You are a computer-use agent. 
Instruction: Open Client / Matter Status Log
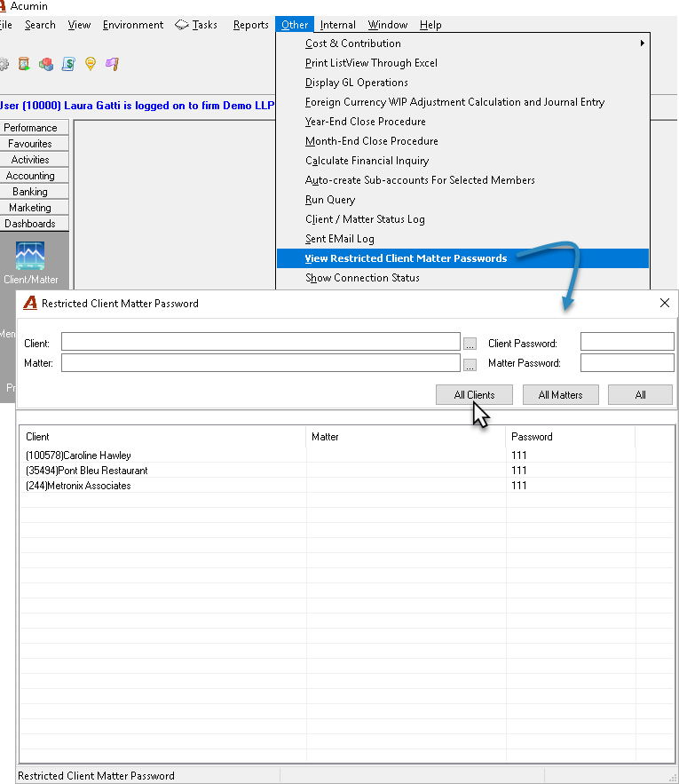[462, 219]
